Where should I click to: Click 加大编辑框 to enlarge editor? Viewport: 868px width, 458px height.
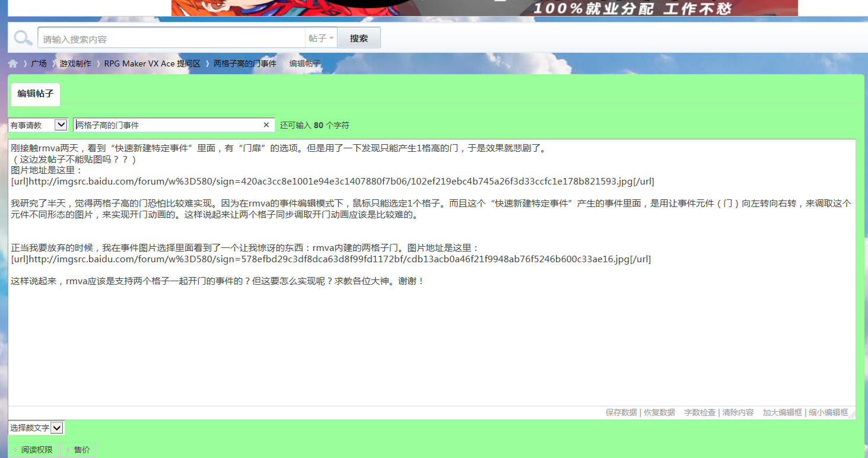tap(783, 412)
